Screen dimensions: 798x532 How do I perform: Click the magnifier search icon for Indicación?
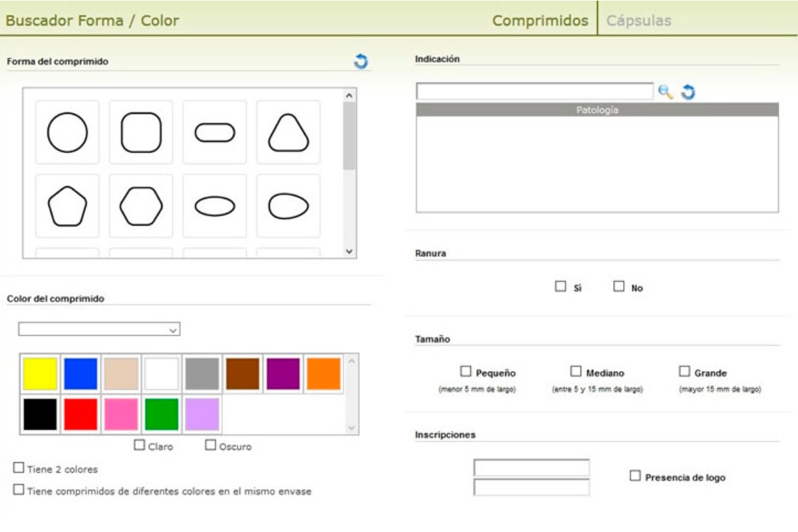[x=666, y=92]
